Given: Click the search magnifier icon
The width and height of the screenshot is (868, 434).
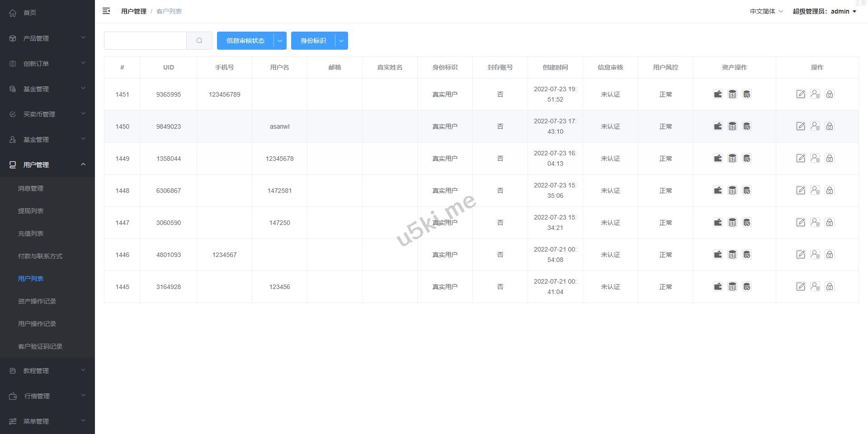Looking at the screenshot, I should pos(199,41).
